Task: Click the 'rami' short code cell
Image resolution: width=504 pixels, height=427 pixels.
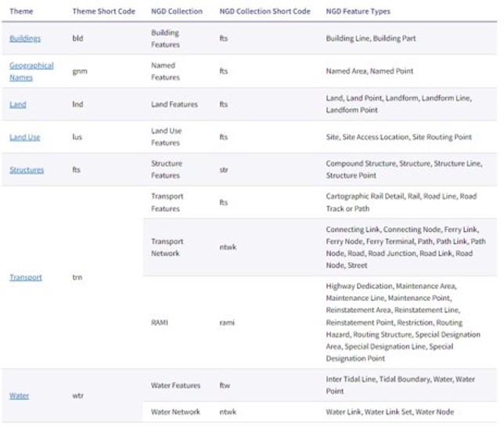Action: pyautogui.click(x=227, y=322)
